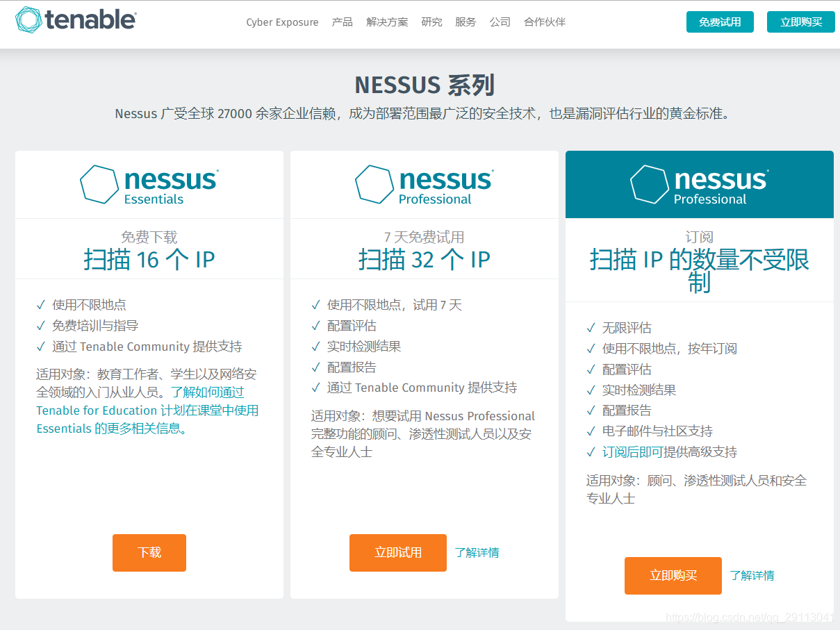This screenshot has height=630, width=840.
Task: Click the 7 天免费试用 label
Action: [425, 237]
